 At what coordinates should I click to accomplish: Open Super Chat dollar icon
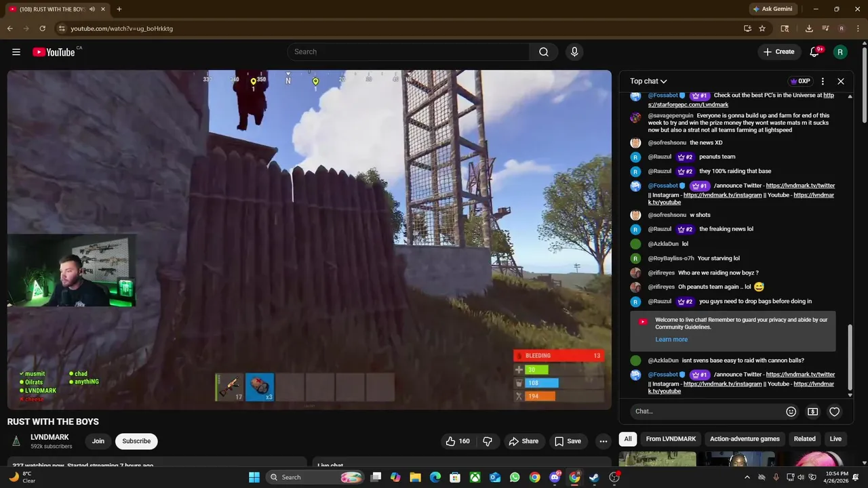[x=812, y=411]
